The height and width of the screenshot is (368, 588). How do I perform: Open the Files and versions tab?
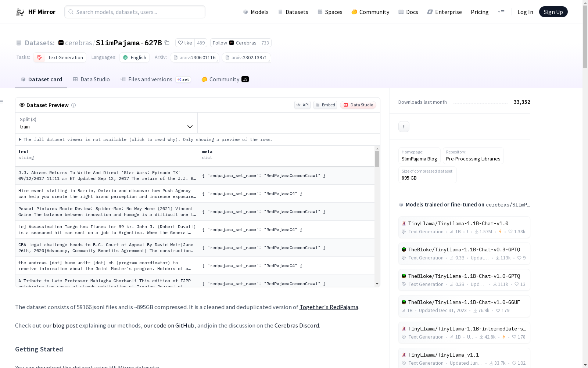pos(155,79)
